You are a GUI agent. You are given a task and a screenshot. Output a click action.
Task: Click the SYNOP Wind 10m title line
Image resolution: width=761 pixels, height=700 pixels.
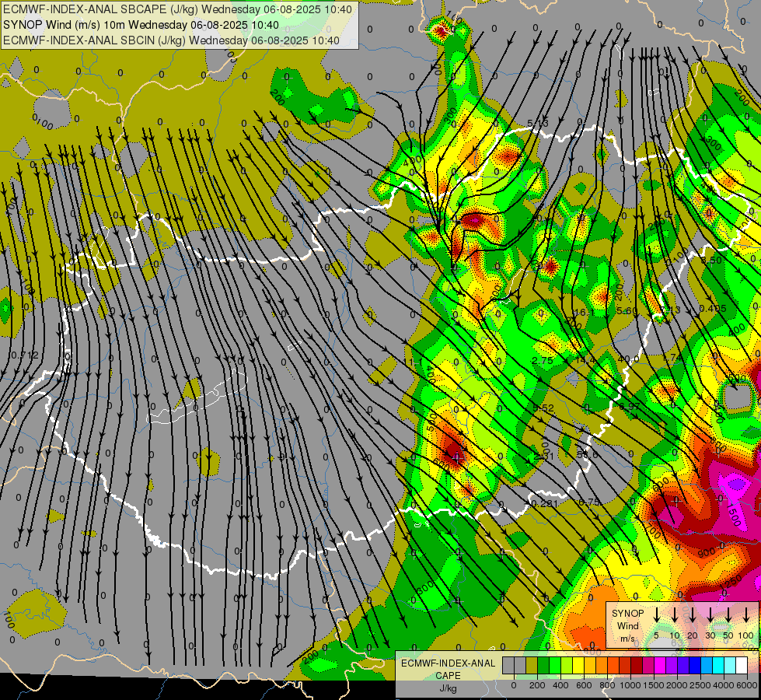click(141, 25)
